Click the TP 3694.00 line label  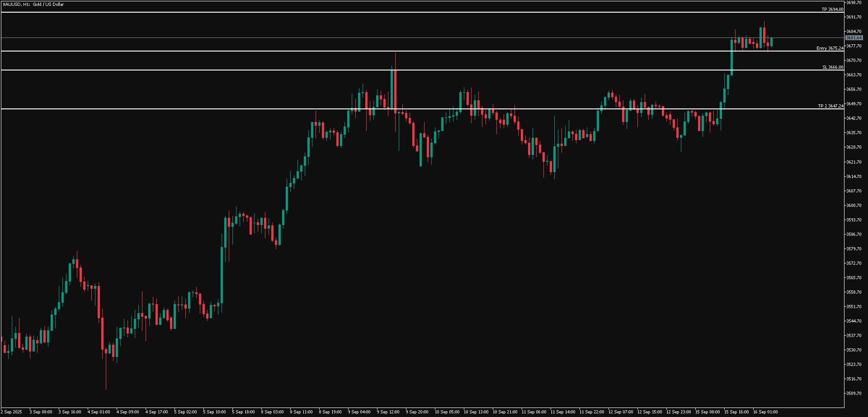coord(832,9)
